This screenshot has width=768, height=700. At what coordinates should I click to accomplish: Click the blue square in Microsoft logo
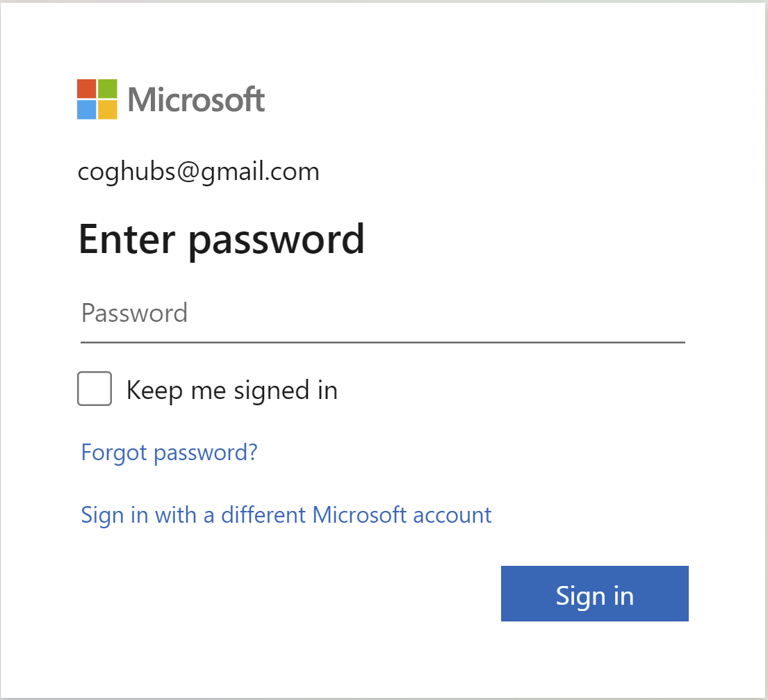pyautogui.click(x=87, y=110)
